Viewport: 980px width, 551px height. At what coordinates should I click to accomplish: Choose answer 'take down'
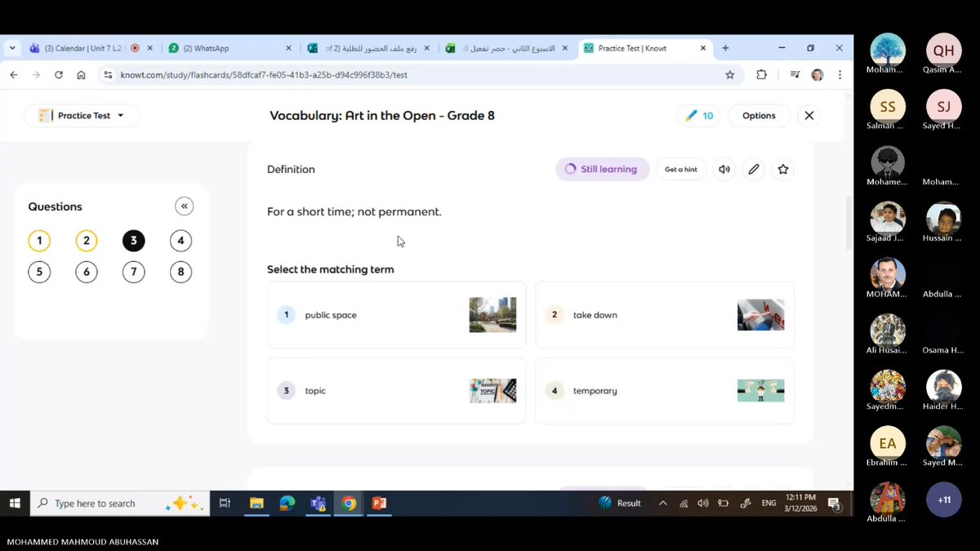[664, 315]
